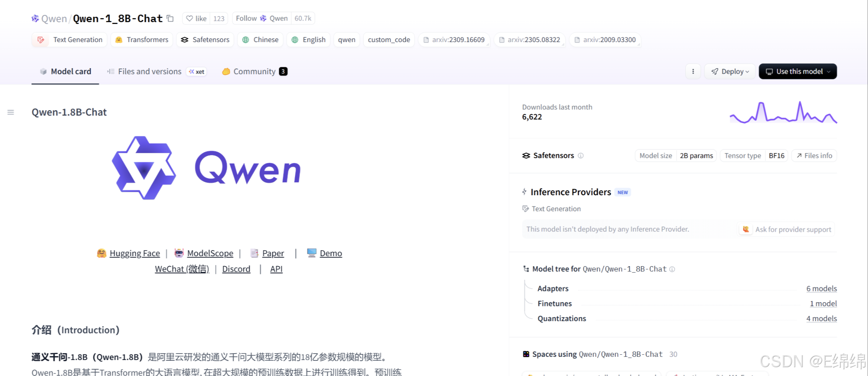Click the like button
The width and height of the screenshot is (868, 376).
point(196,18)
